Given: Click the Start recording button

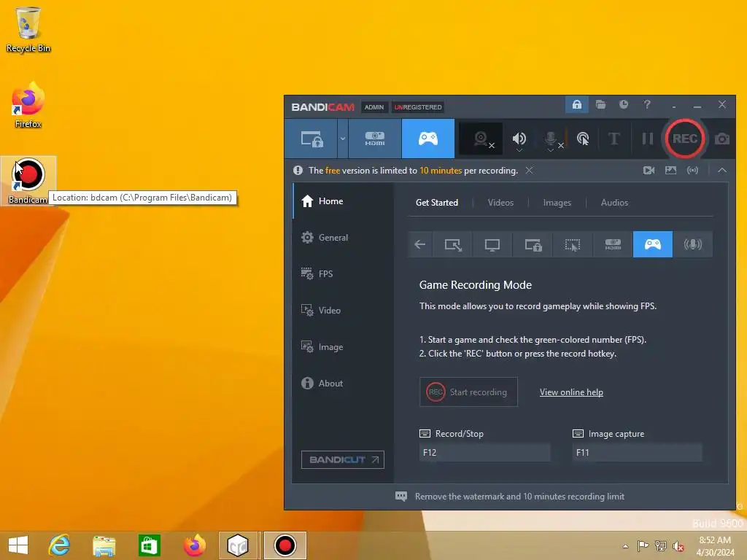Looking at the screenshot, I should 468,392.
